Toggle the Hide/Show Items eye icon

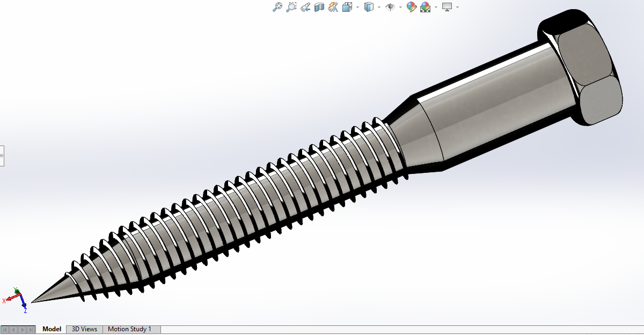[390, 7]
